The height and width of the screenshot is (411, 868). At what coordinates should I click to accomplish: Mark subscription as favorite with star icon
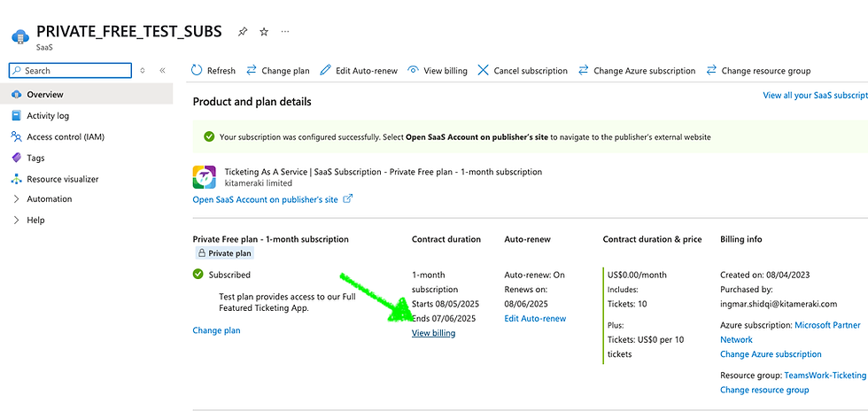(x=264, y=32)
